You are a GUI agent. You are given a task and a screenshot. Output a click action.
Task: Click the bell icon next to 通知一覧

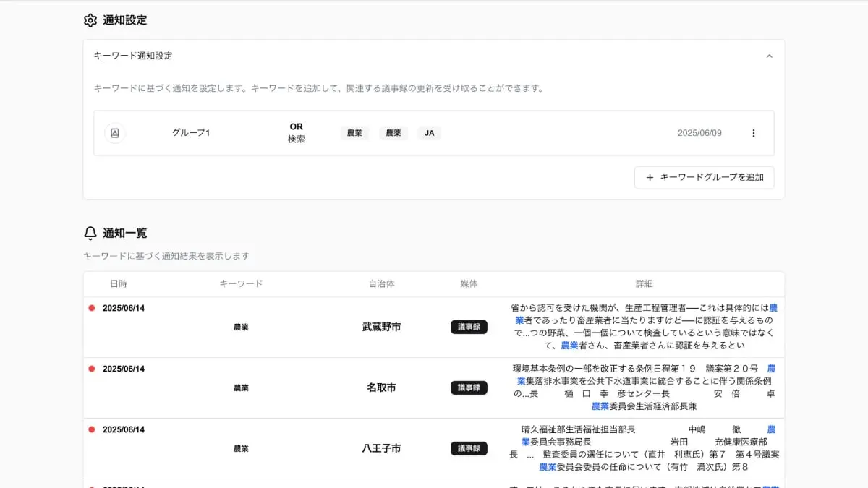pyautogui.click(x=90, y=233)
